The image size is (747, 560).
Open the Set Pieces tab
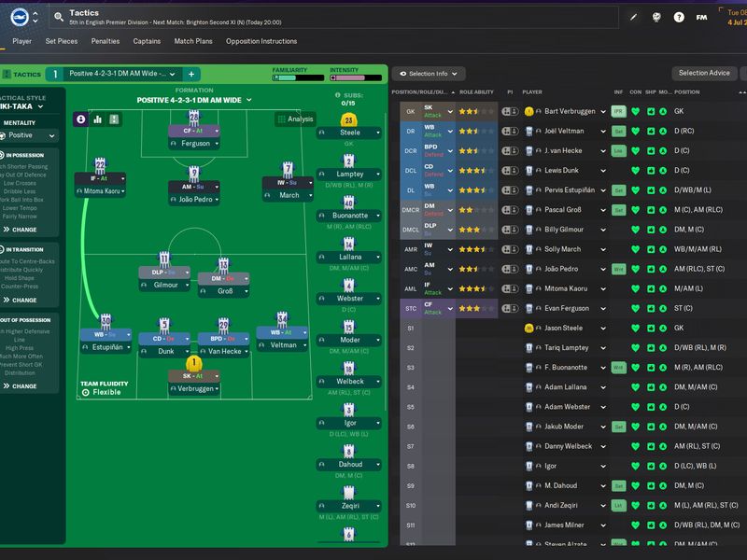[x=62, y=41]
